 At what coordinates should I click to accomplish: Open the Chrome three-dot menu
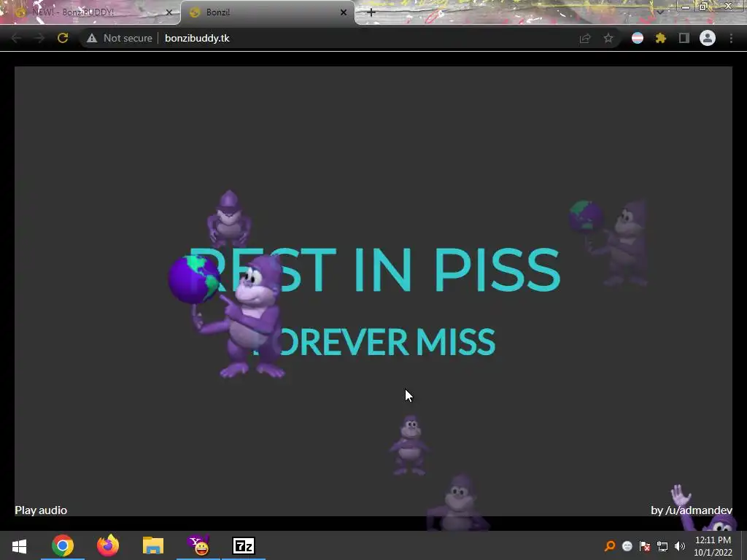[731, 38]
